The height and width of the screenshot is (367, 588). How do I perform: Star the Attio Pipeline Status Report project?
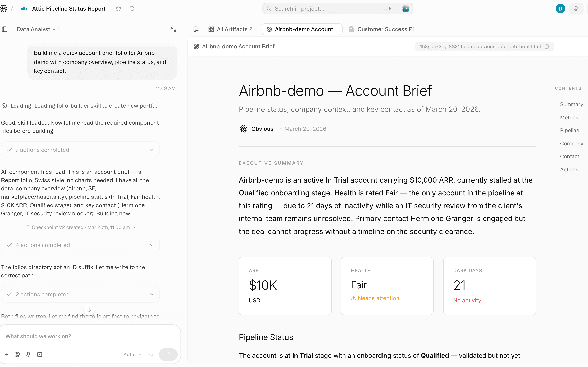click(x=118, y=9)
